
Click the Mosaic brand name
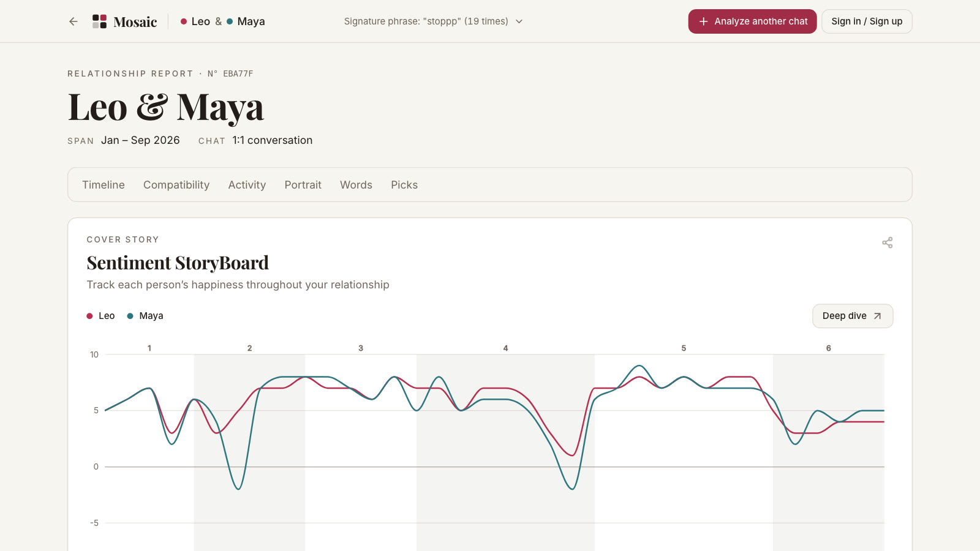[135, 22]
